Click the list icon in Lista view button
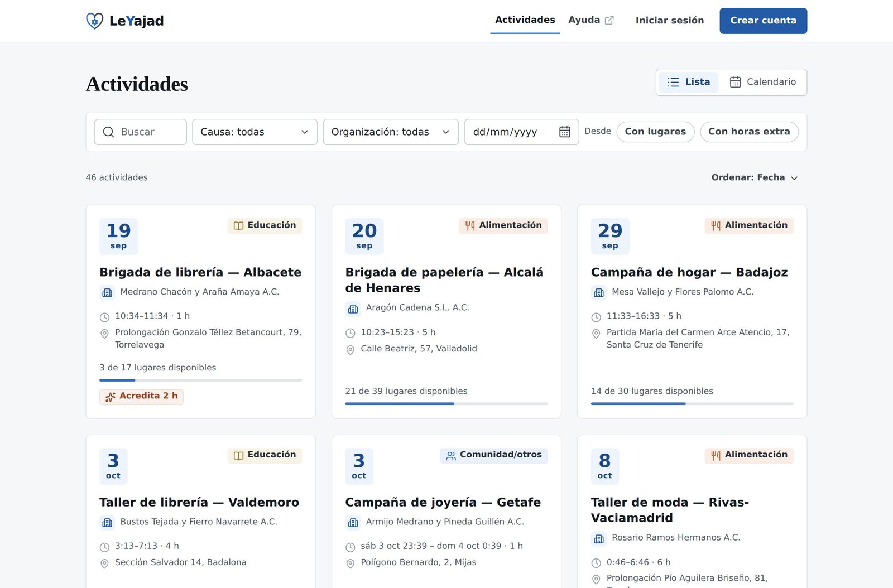This screenshot has width=893, height=588. tap(674, 82)
